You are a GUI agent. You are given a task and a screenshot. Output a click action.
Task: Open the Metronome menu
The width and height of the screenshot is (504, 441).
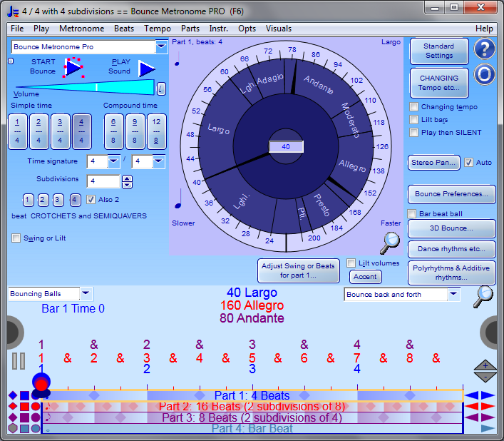pyautogui.click(x=82, y=29)
